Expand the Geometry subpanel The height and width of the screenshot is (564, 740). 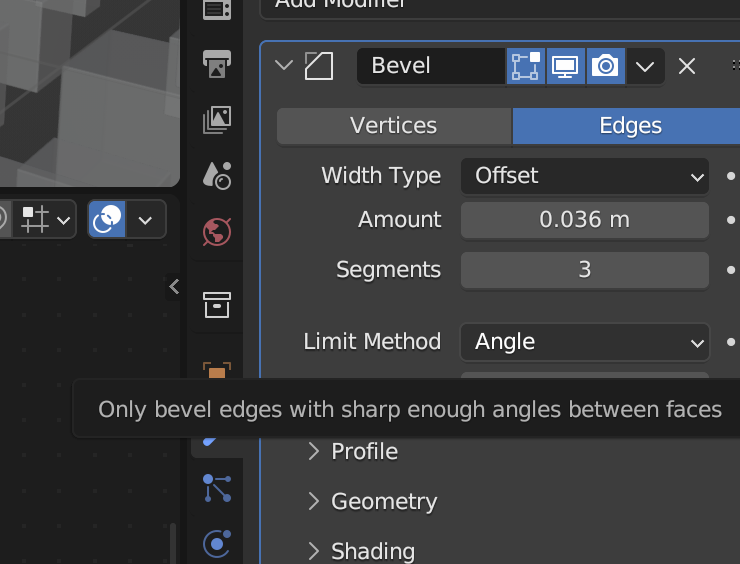[384, 501]
